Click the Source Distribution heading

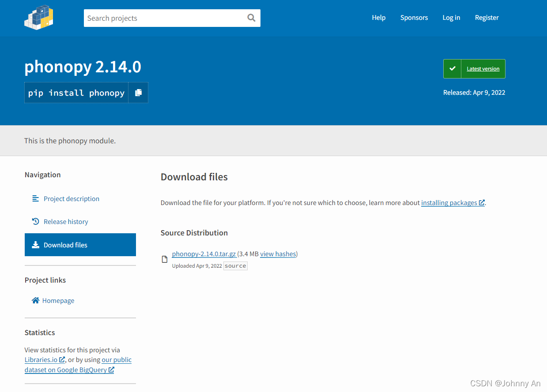[x=194, y=233]
